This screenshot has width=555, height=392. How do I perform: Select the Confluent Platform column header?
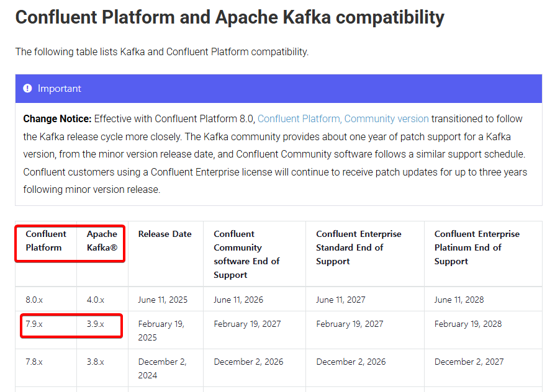tap(45, 241)
